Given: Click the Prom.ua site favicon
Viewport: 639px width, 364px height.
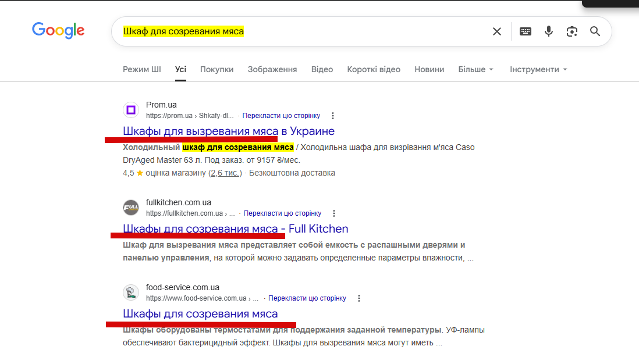Looking at the screenshot, I should click(x=131, y=110).
